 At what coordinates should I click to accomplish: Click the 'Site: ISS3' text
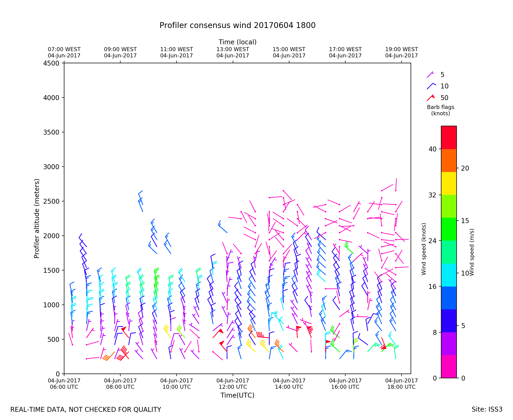[x=487, y=409]
